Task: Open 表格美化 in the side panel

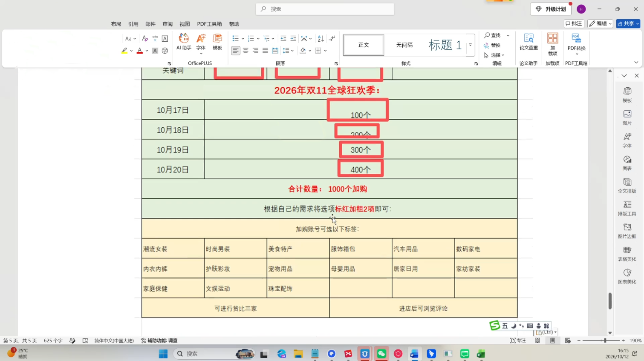Action: (627, 254)
